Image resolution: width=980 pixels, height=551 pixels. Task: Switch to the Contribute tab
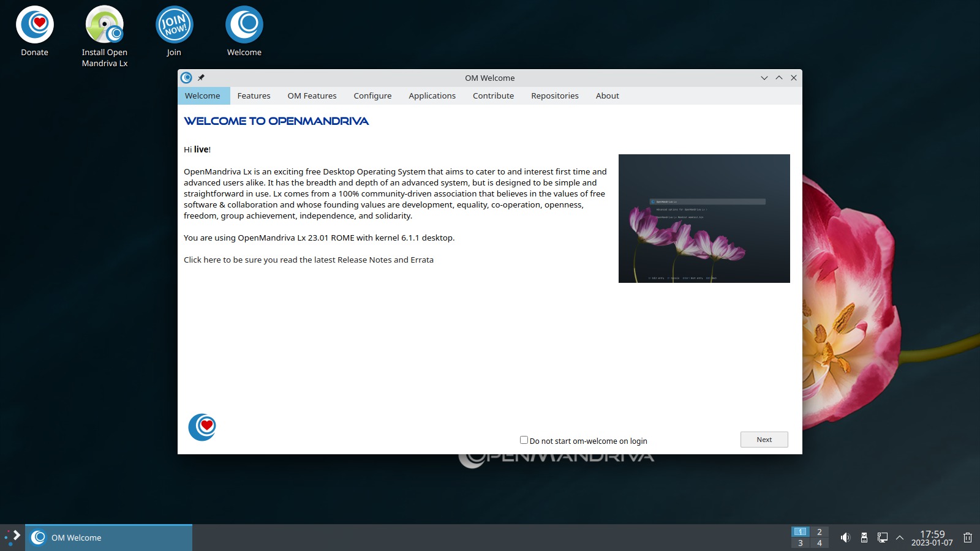[x=493, y=96]
